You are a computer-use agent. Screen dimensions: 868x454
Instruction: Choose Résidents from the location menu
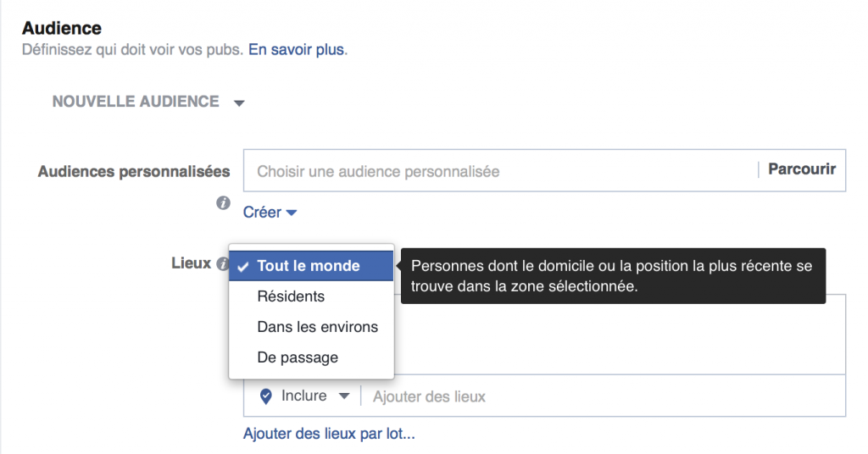[291, 296]
